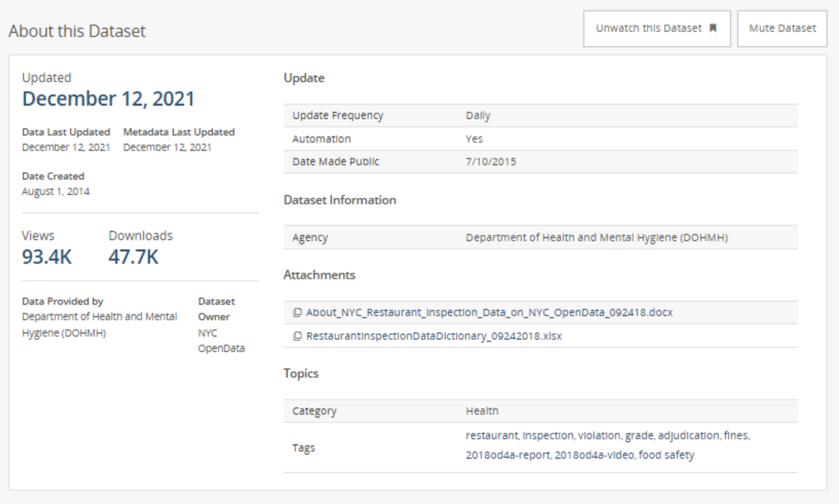Click the About this Dataset heading
The height and width of the screenshot is (504, 839).
77,31
